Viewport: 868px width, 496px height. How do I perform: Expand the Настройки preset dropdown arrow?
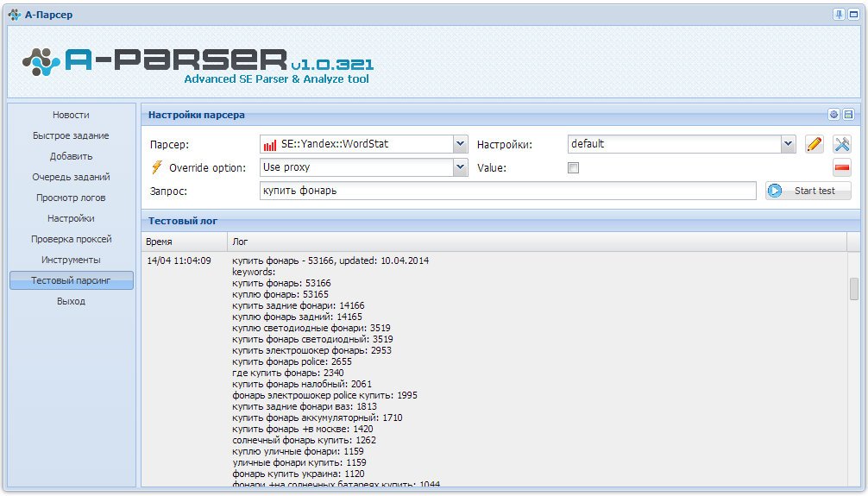pyautogui.click(x=788, y=144)
